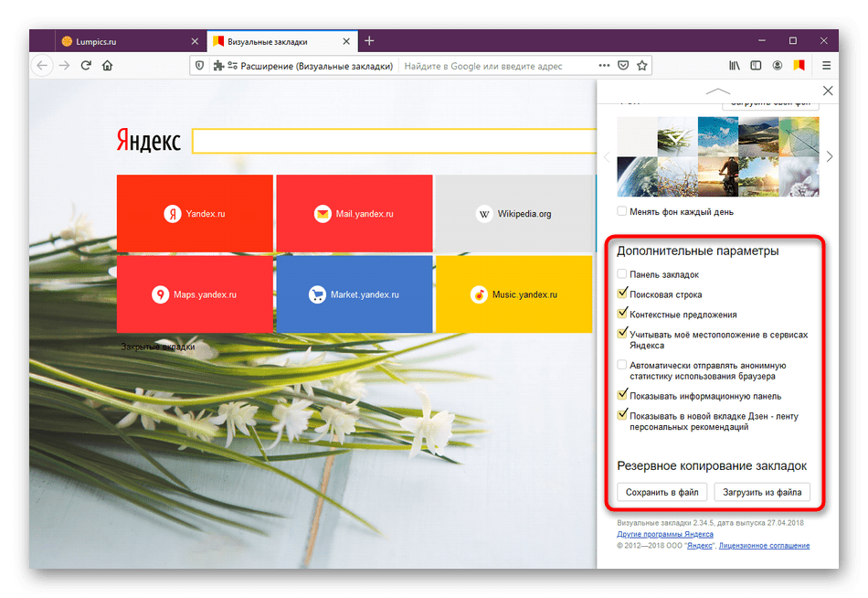The width and height of the screenshot is (868, 598).
Task: Open the Яндекс copyright link
Action: click(700, 546)
